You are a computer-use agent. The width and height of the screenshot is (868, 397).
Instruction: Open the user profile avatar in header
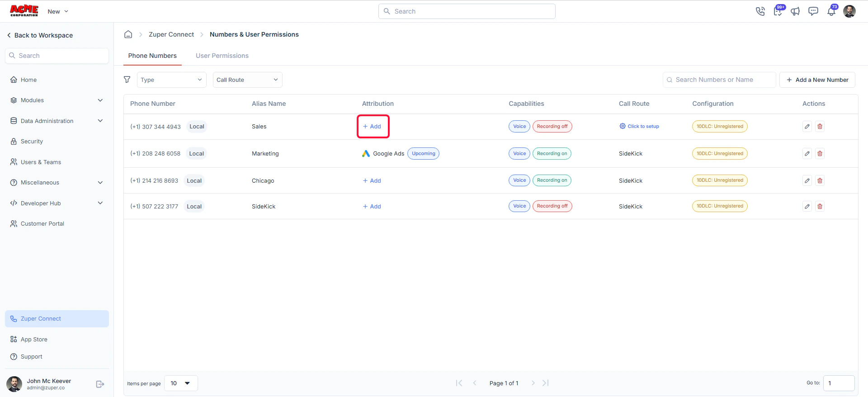[x=849, y=11]
